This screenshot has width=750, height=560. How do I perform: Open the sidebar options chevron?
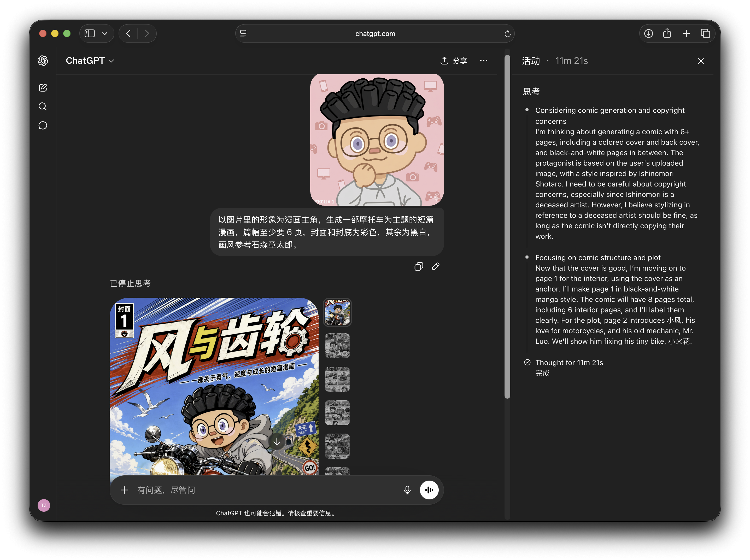[105, 33]
